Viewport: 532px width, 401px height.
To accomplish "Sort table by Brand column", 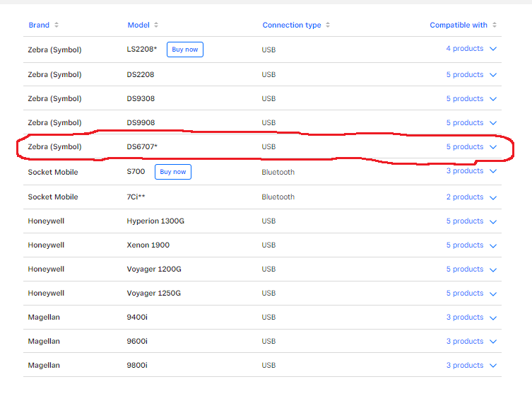I will (x=57, y=25).
